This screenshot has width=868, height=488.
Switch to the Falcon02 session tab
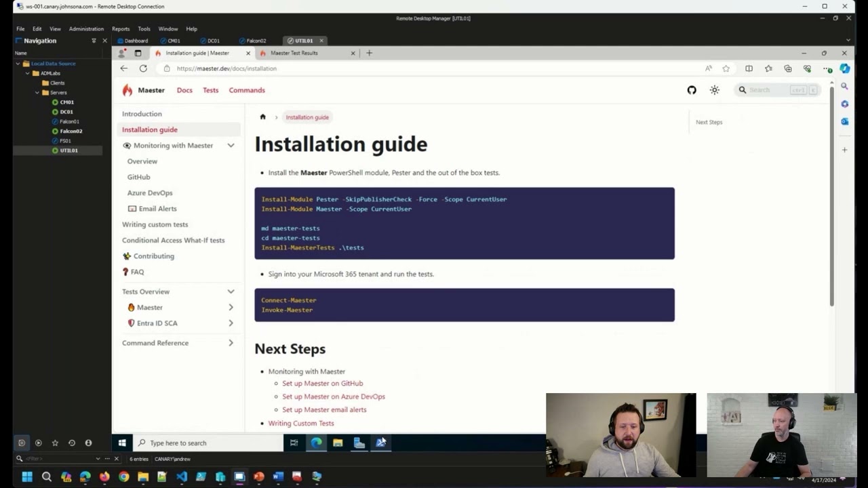[x=252, y=41]
